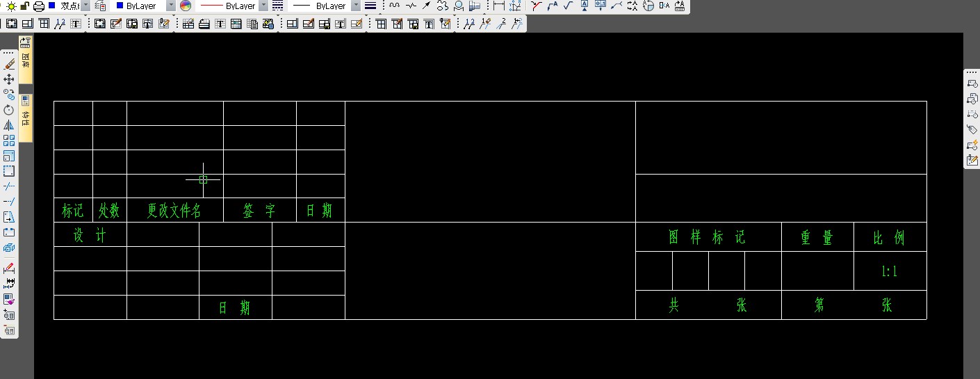The width and height of the screenshot is (980, 379).
Task: Click the coordinate dimension icon
Action: [515, 6]
